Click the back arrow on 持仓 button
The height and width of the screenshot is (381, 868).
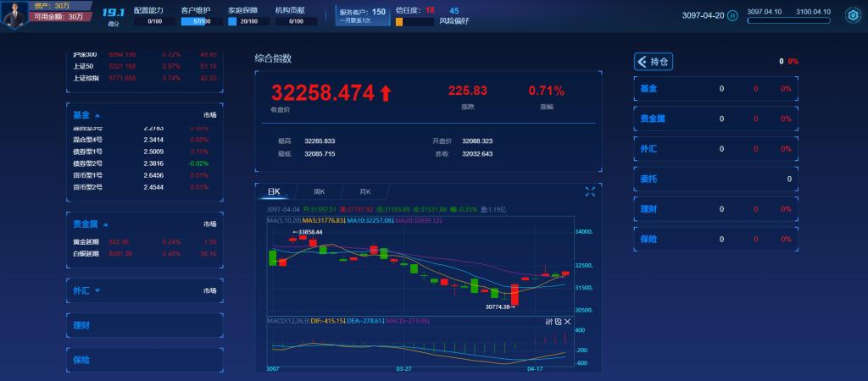[x=642, y=61]
